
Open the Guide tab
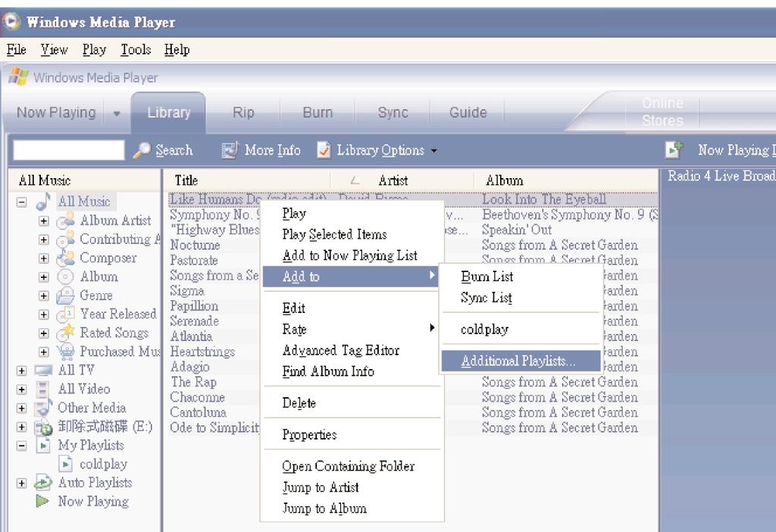pos(468,112)
